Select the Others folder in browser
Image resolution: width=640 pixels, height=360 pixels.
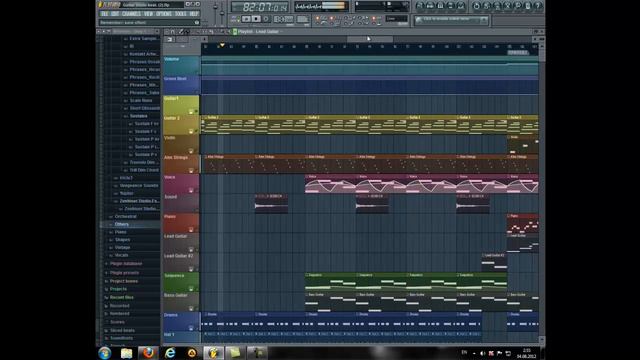tap(121, 224)
